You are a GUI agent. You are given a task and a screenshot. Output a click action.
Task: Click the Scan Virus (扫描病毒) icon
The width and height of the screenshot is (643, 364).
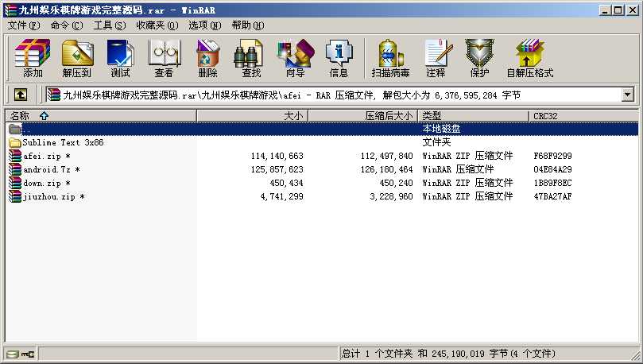390,58
